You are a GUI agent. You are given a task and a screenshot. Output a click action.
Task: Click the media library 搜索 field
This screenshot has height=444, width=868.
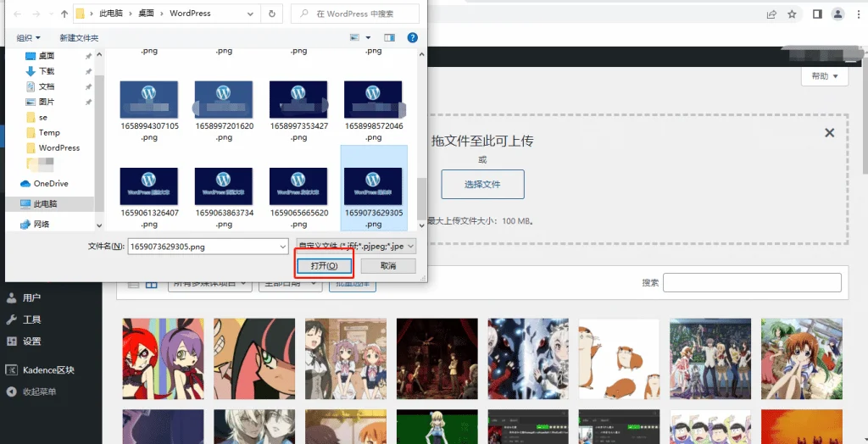click(x=753, y=282)
